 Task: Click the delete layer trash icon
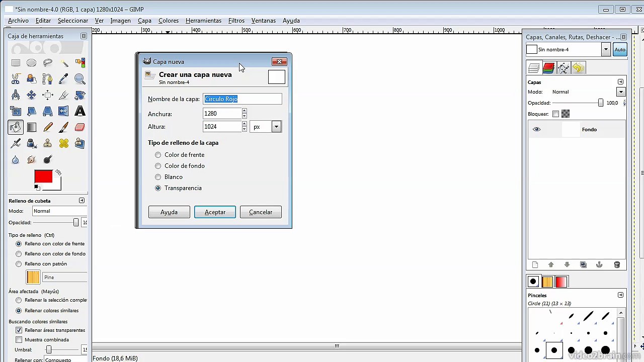point(617,265)
